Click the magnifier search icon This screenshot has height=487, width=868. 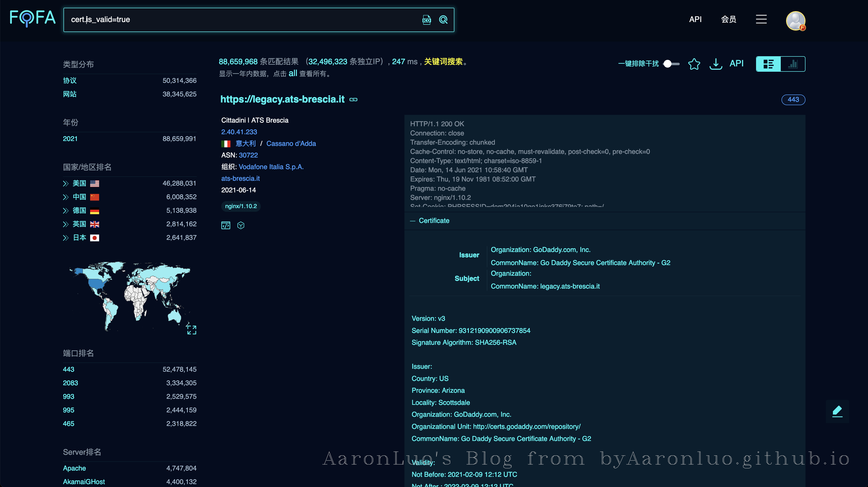click(443, 20)
